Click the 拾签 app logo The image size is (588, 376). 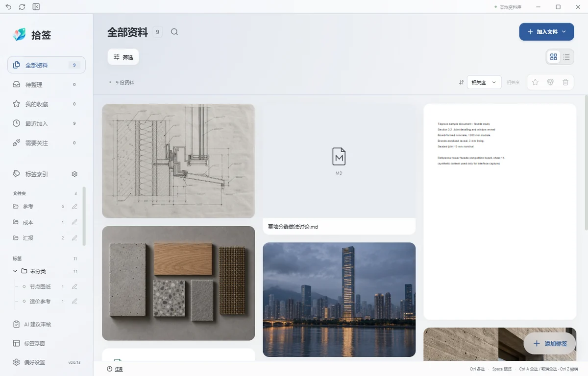[19, 35]
